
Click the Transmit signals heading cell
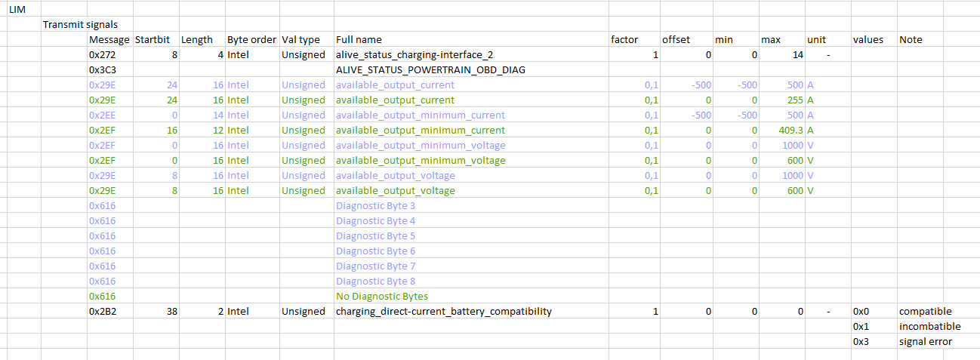pos(80,24)
